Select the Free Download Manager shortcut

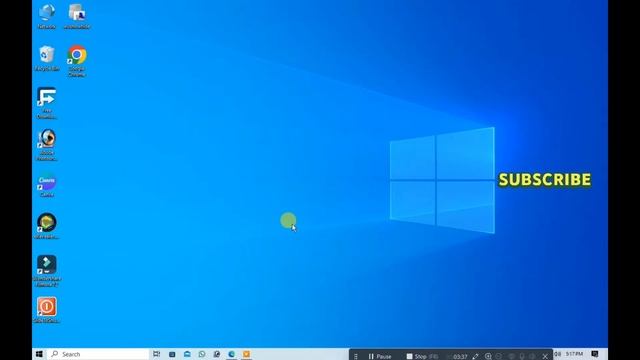click(x=47, y=103)
